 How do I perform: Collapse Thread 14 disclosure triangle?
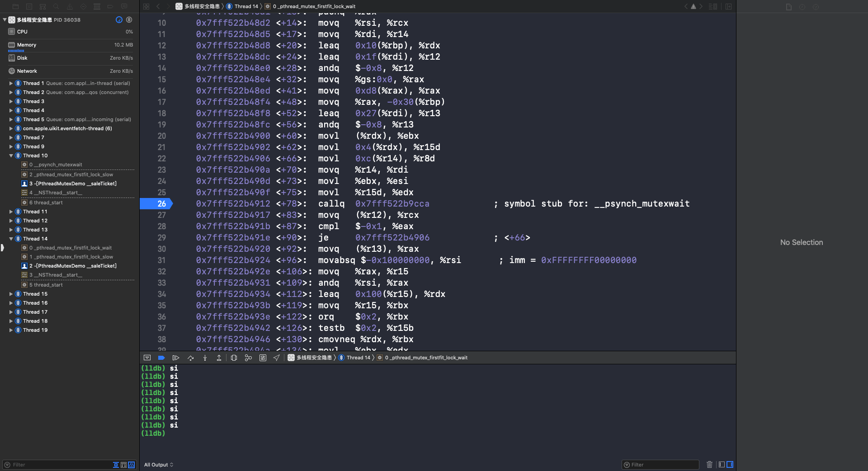(11, 239)
